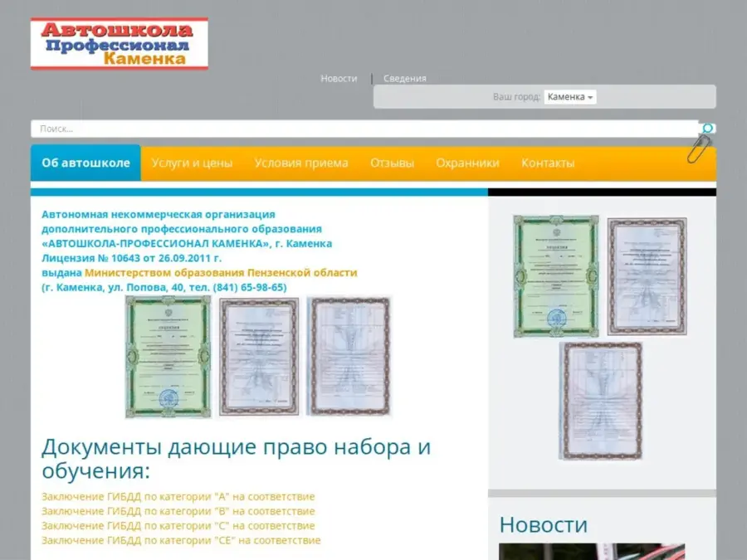This screenshot has height=560, width=747.
Task: Open the green license thumbnail in main content
Action: [x=168, y=356]
